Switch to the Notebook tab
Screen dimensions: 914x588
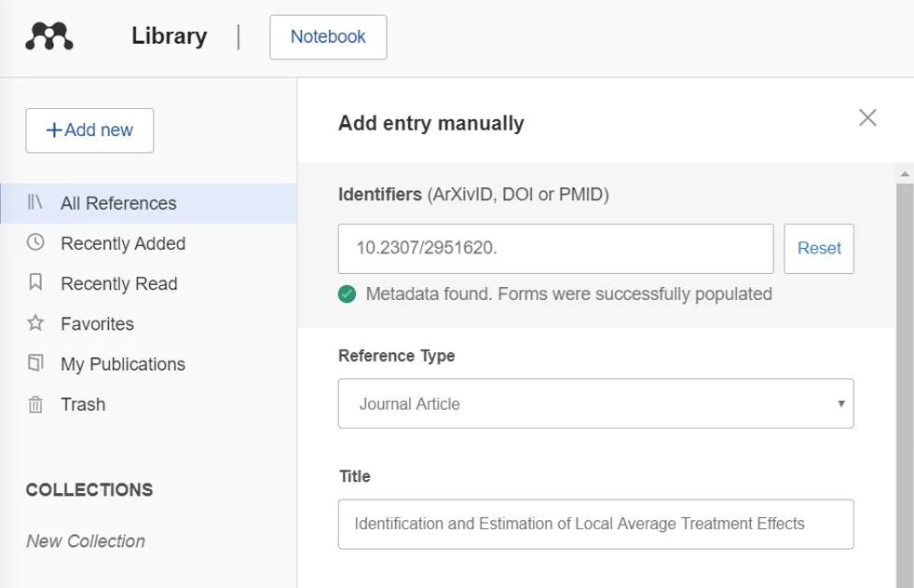point(328,37)
